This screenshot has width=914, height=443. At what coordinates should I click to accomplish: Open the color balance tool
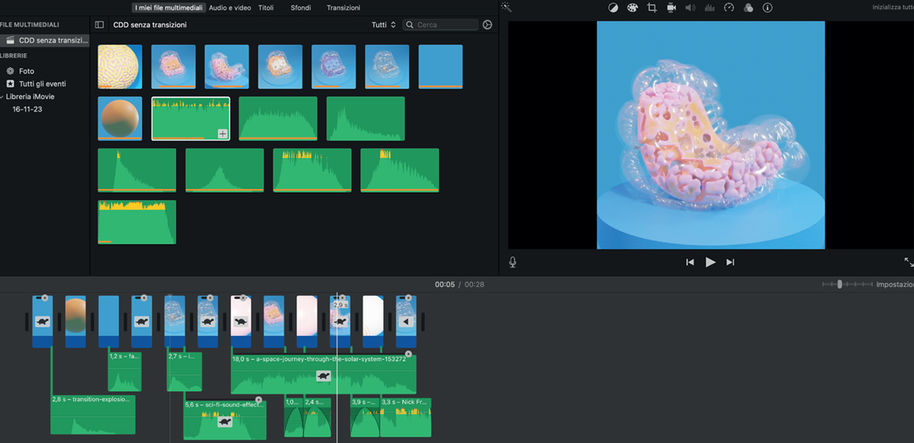point(613,8)
